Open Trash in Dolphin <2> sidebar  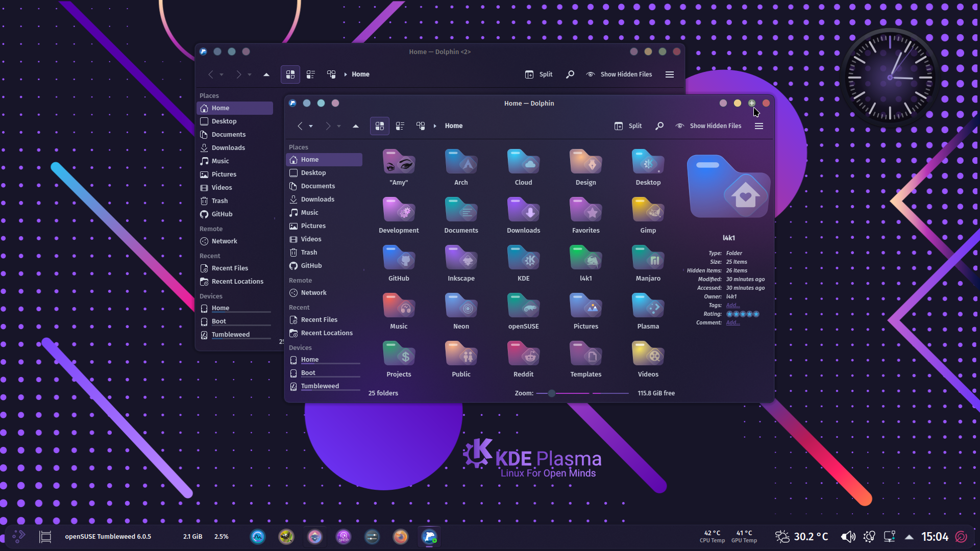(x=235, y=201)
